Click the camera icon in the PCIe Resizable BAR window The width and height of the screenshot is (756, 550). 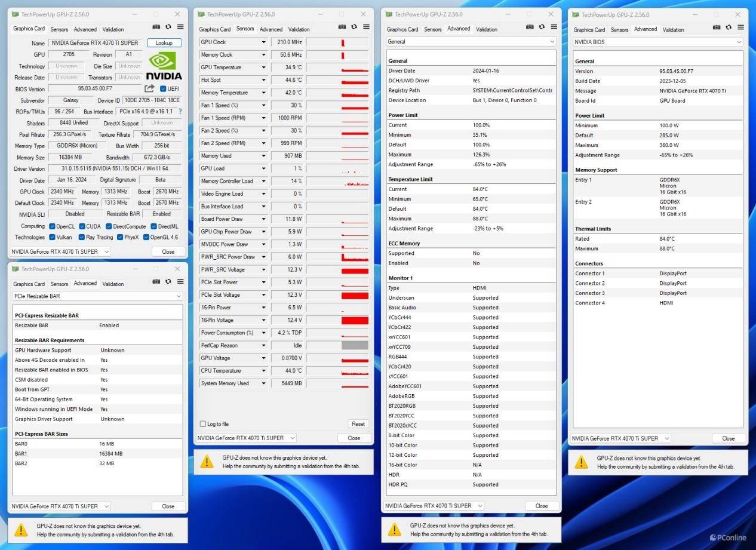(156, 282)
